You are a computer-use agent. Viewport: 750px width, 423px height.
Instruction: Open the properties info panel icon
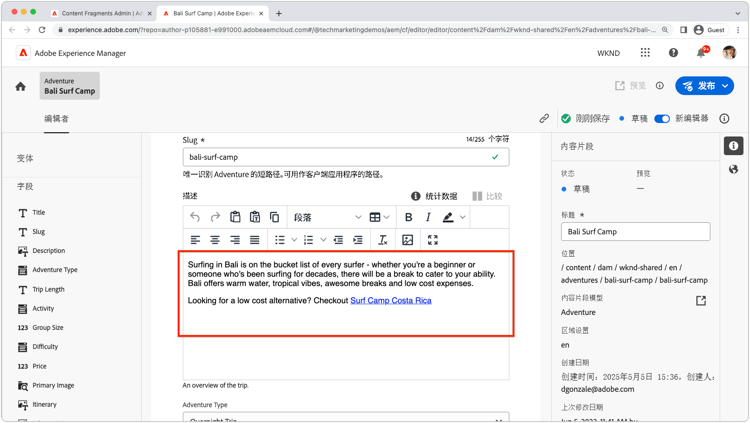(x=733, y=146)
